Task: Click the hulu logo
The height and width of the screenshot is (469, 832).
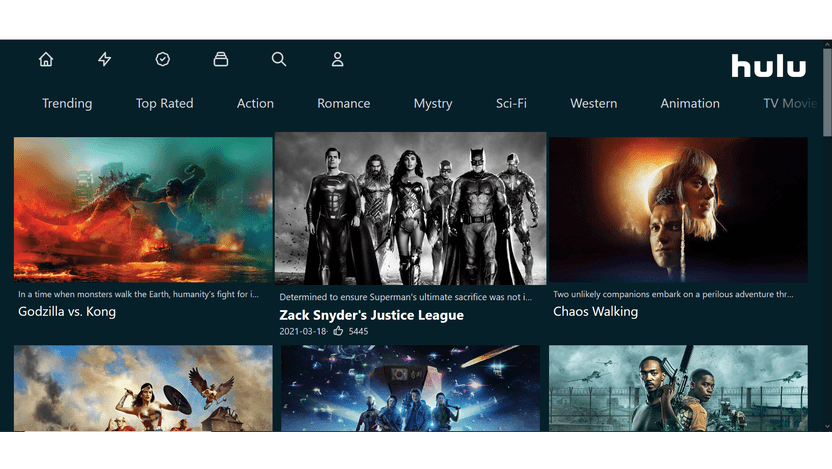Action: click(768, 66)
